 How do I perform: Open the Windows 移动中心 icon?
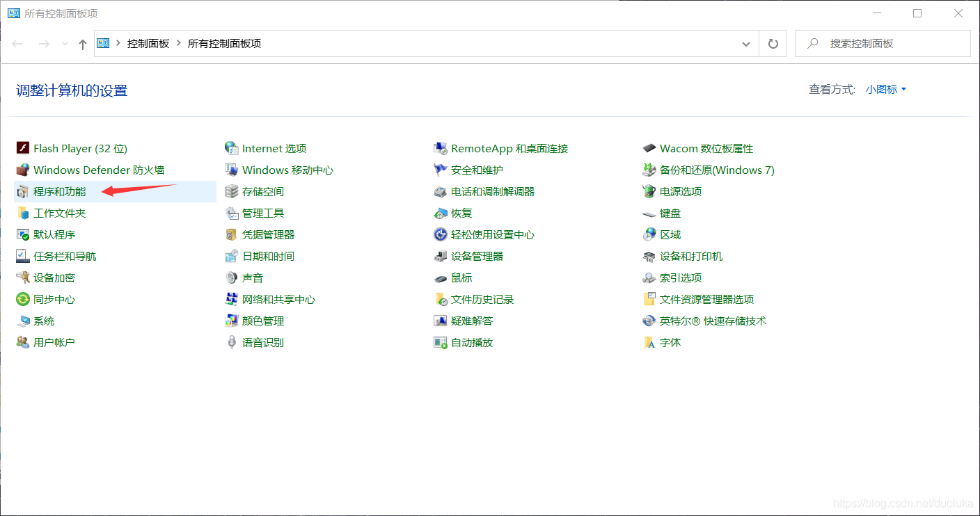click(232, 170)
